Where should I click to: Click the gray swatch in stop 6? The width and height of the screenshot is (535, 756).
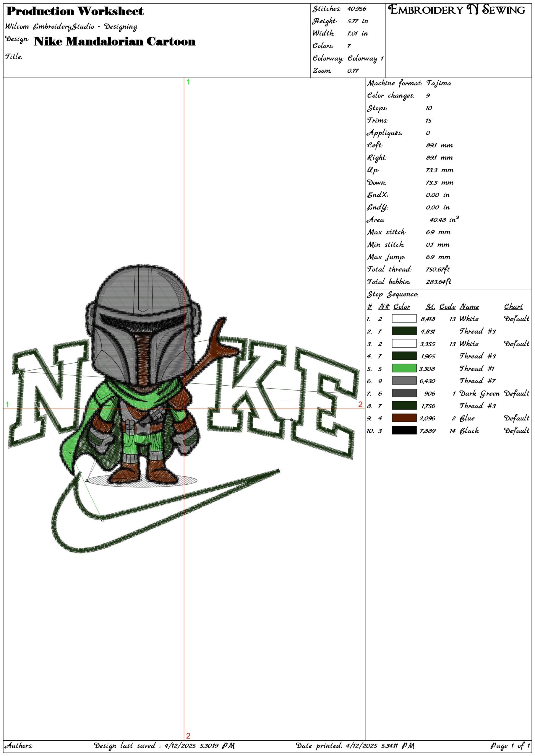click(x=404, y=381)
